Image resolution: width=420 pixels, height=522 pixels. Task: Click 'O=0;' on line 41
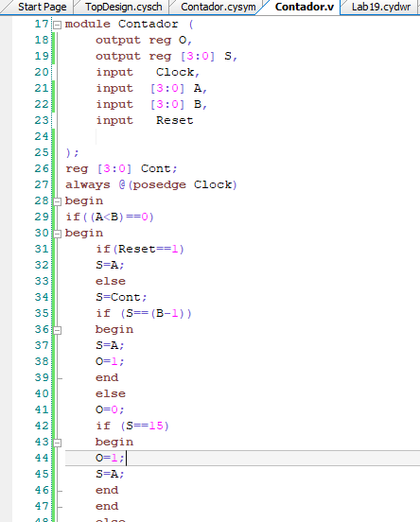click(110, 409)
